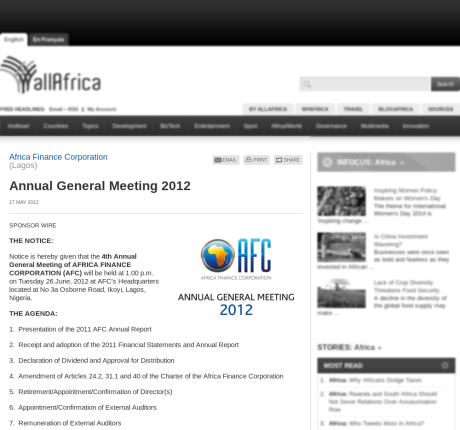Click agenda item 'Remuneration of External Auditors'

pyautogui.click(x=70, y=423)
